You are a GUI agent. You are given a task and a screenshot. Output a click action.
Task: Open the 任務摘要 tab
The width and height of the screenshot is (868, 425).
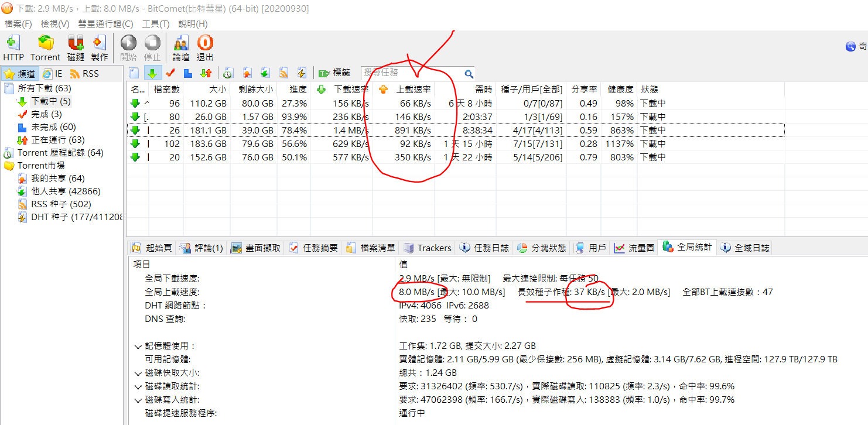[314, 248]
